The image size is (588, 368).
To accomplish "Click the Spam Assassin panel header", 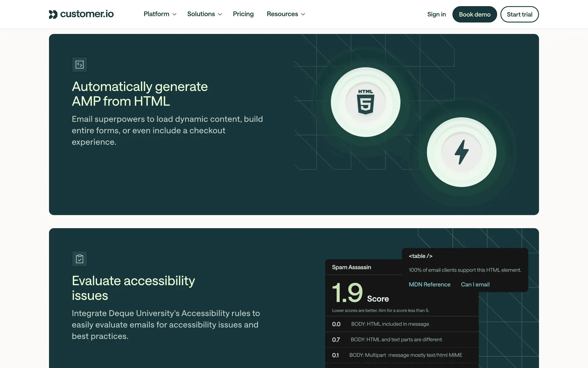I will tap(352, 267).
